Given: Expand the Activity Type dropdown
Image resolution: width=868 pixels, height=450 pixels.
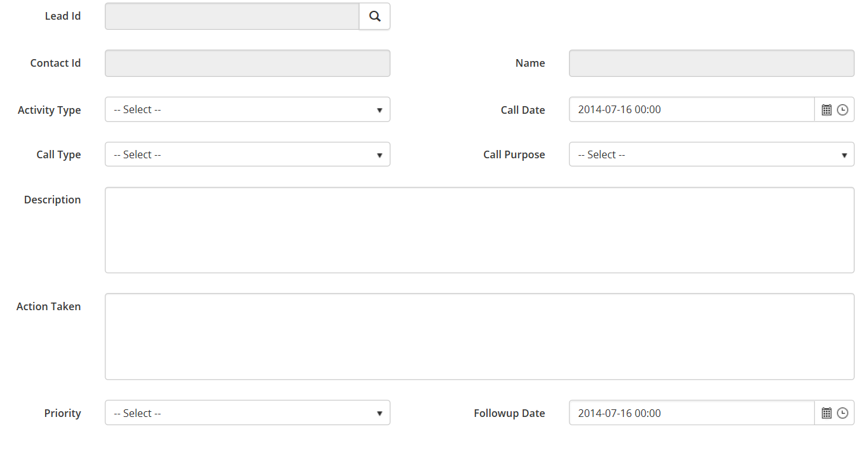Looking at the screenshot, I should point(247,109).
